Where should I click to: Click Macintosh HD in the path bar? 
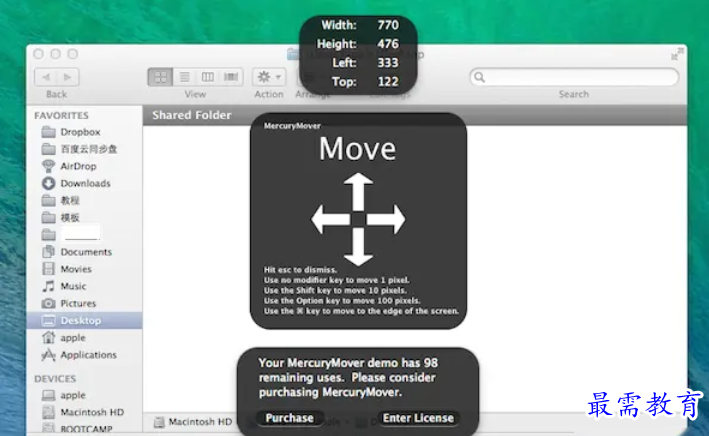pyautogui.click(x=194, y=422)
